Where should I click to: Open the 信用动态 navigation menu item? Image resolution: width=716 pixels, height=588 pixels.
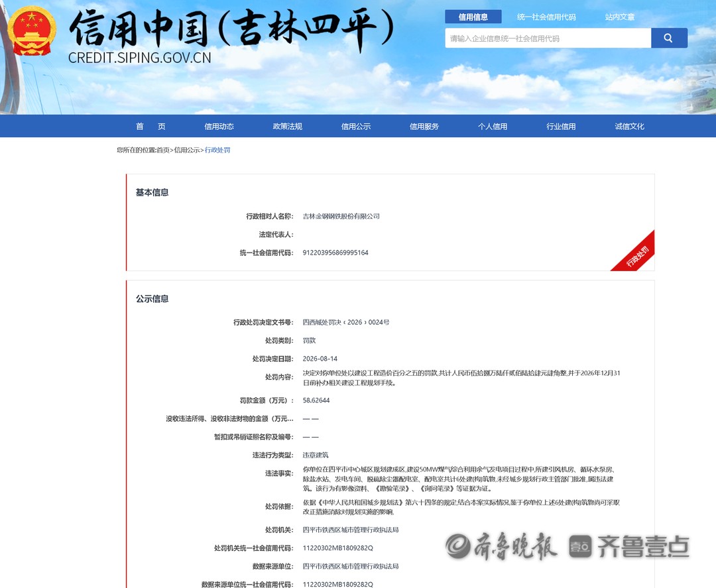click(219, 127)
